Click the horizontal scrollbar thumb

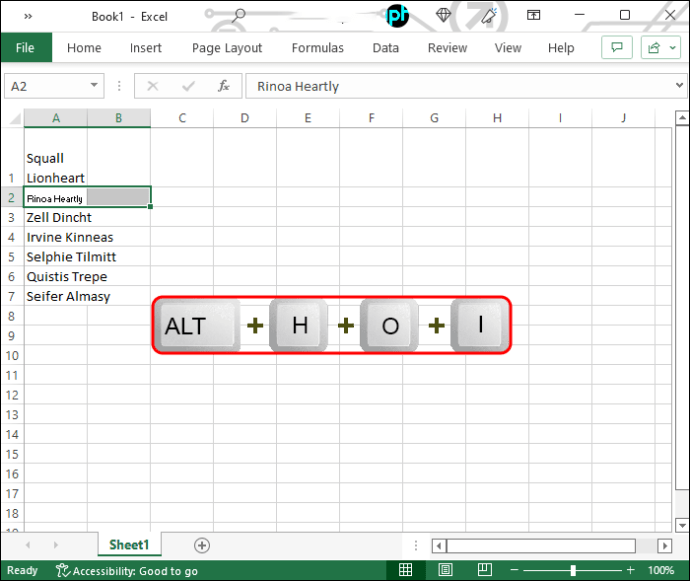coord(541,546)
